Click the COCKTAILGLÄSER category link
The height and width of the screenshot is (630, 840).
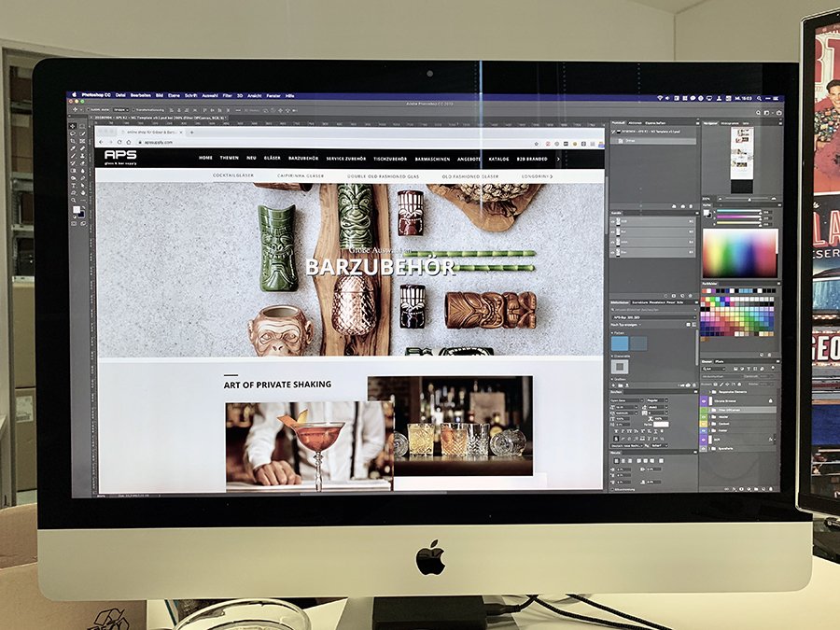tap(233, 175)
